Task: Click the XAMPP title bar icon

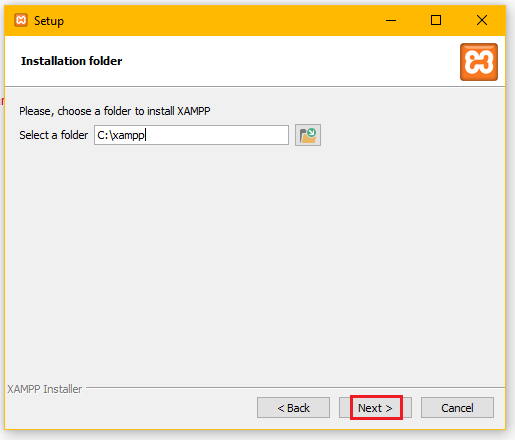Action: (21, 20)
